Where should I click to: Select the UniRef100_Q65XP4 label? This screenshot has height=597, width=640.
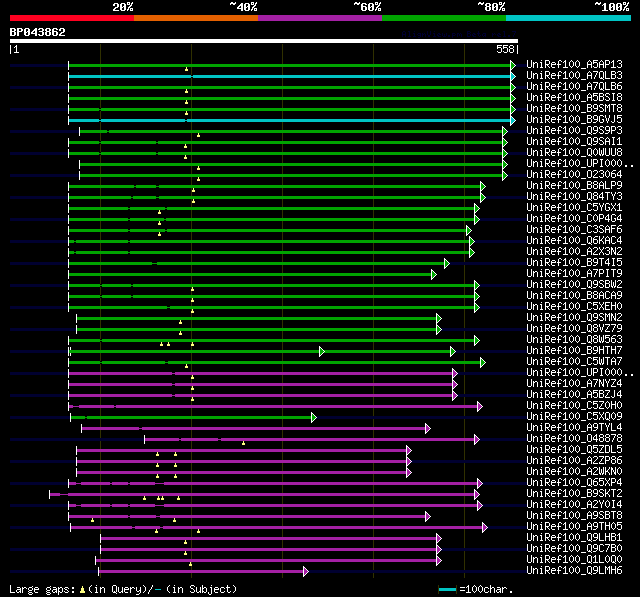574,483
